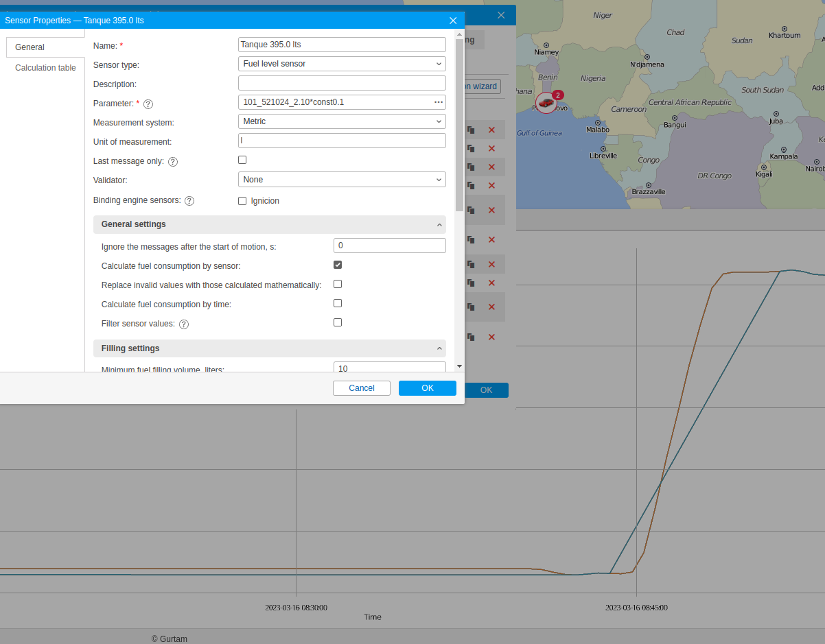The height and width of the screenshot is (644, 825).
Task: Enable the Last message only checkbox
Action: (242, 160)
